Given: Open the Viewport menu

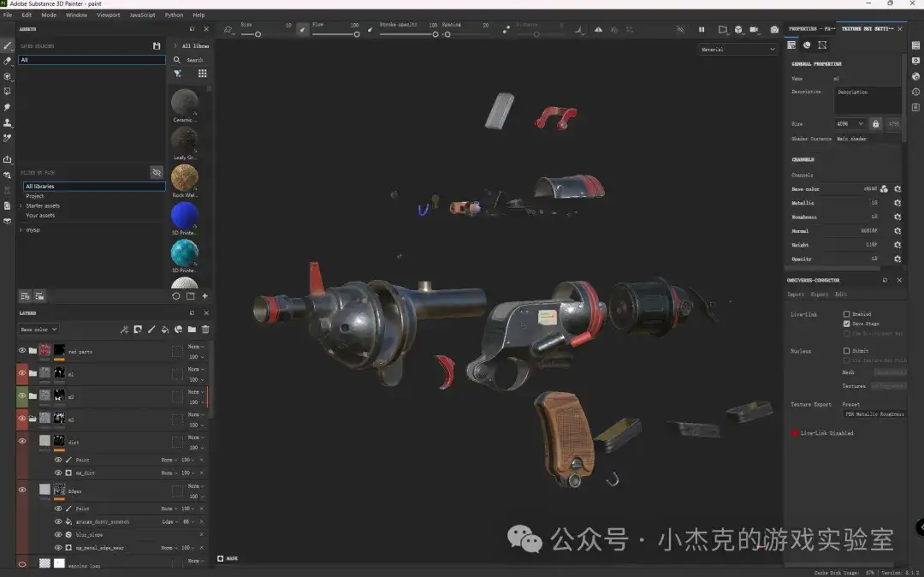Looking at the screenshot, I should pyautogui.click(x=109, y=15).
